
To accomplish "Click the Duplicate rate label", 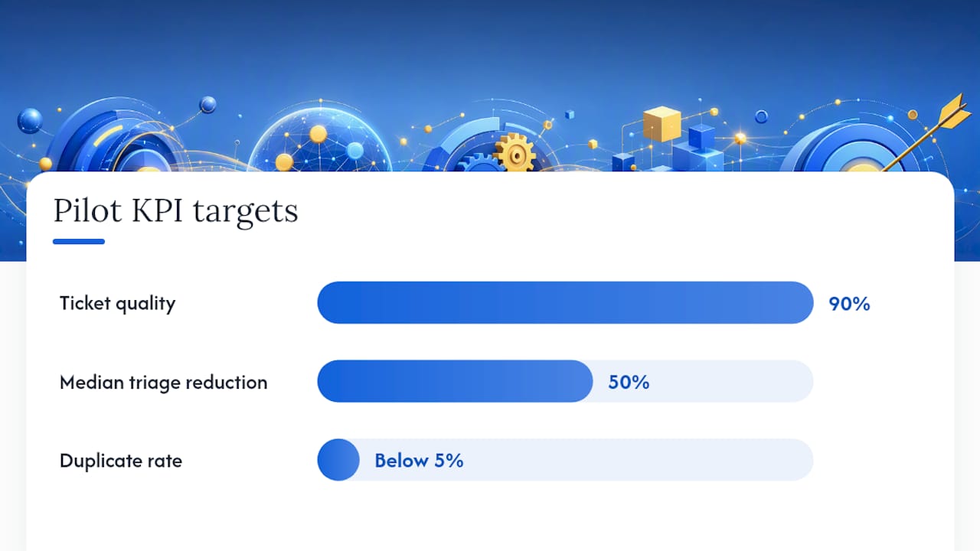I will coord(121,461).
